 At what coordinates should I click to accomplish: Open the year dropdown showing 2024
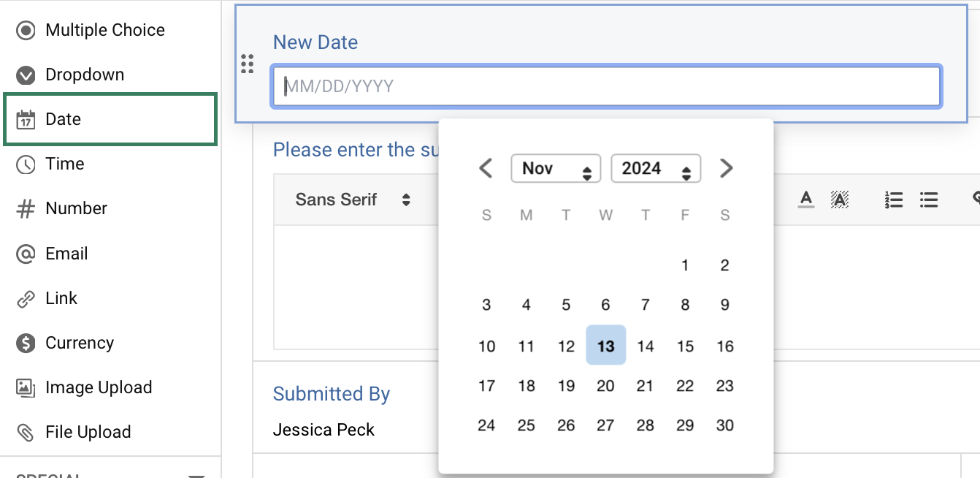point(656,169)
